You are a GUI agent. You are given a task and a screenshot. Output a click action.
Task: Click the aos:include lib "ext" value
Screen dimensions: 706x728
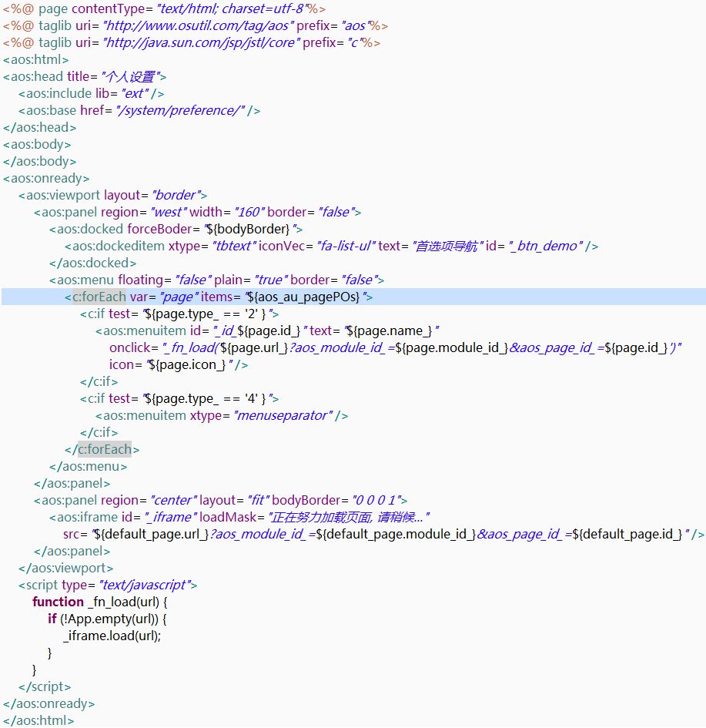136,94
